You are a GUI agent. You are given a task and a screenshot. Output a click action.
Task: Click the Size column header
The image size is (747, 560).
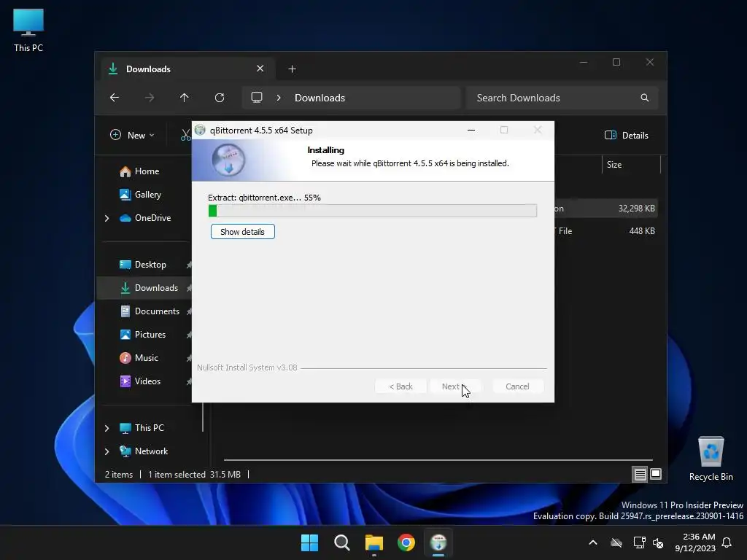point(631,165)
